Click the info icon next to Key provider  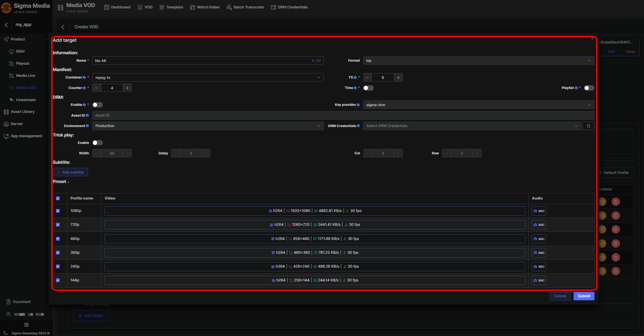click(358, 105)
